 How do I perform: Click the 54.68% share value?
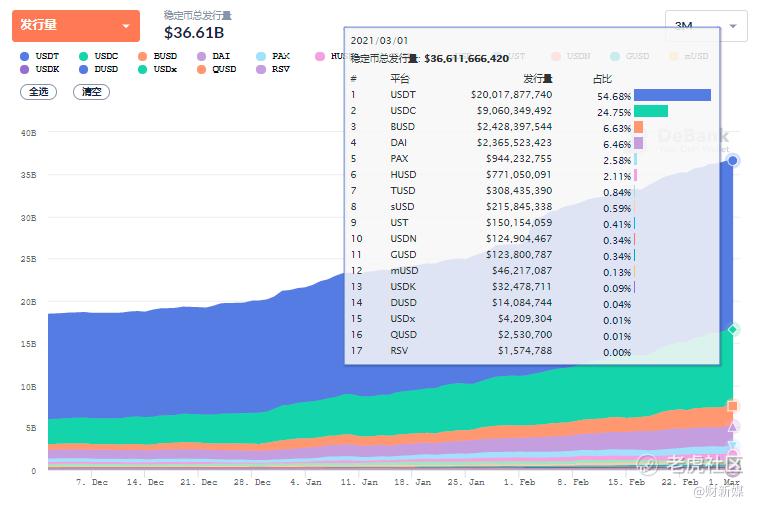coord(614,96)
